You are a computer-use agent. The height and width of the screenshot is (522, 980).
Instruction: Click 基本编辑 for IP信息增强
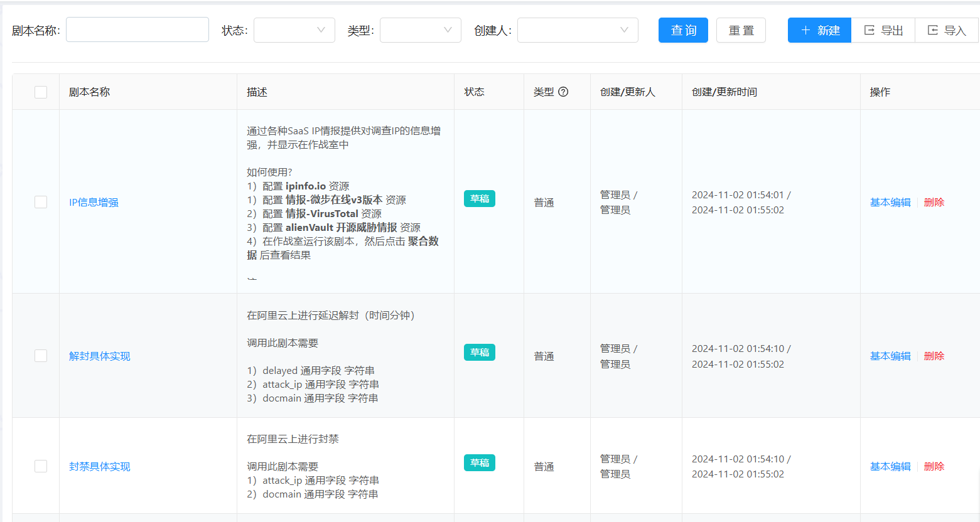pyautogui.click(x=890, y=202)
